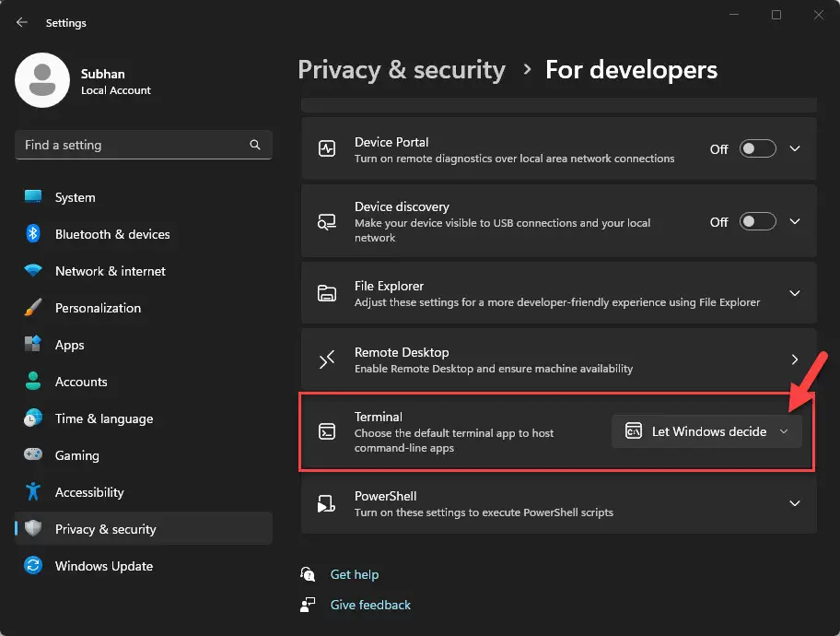The width and height of the screenshot is (840, 636).
Task: Click the Subhan user name
Action: 103,74
